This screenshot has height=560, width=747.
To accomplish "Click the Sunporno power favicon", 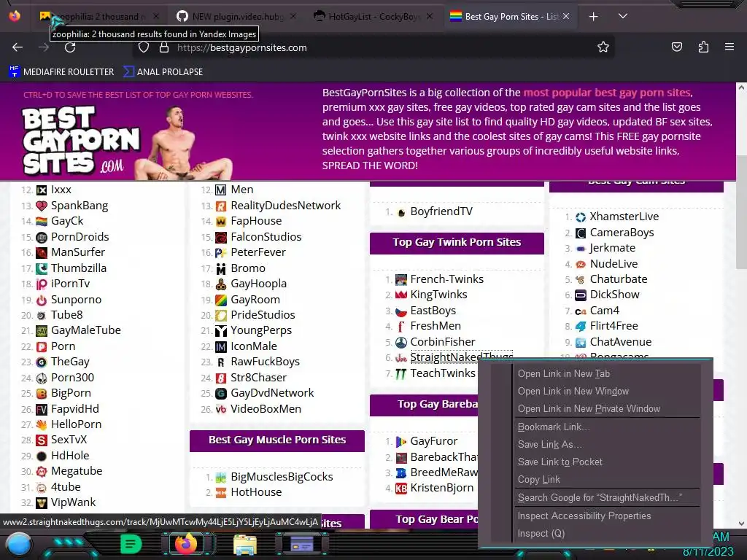I will [42, 300].
